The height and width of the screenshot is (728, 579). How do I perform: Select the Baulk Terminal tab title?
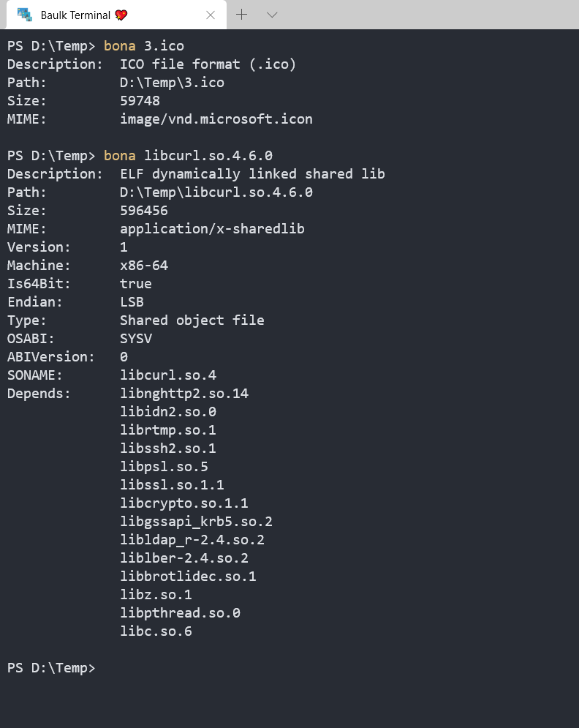75,15
